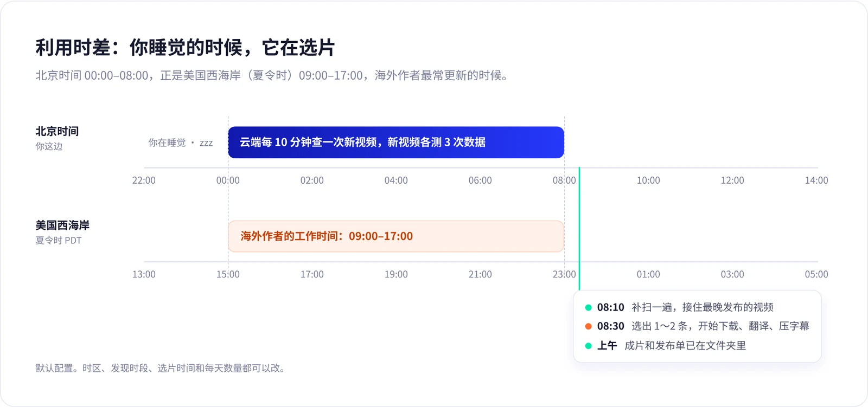Select the "15:00" axis tick label
The height and width of the screenshot is (407, 868).
(228, 274)
